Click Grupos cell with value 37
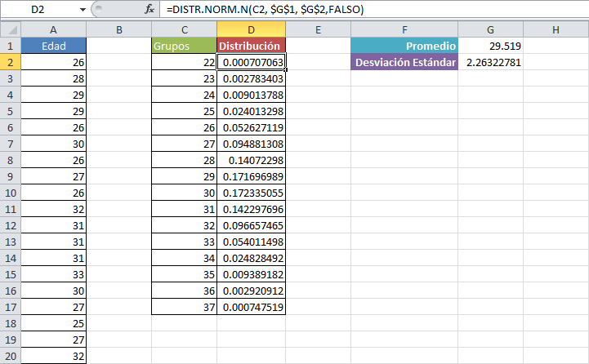The width and height of the screenshot is (589, 364). (184, 307)
